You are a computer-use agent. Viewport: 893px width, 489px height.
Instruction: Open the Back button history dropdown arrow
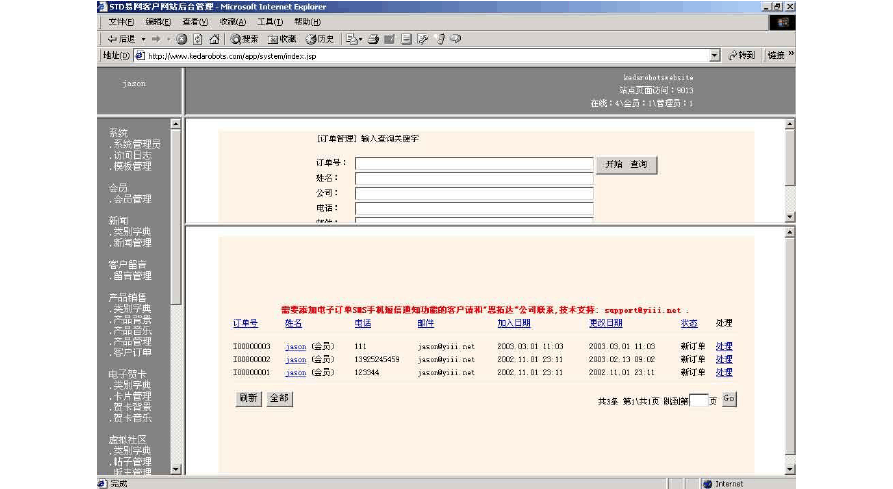click(142, 39)
